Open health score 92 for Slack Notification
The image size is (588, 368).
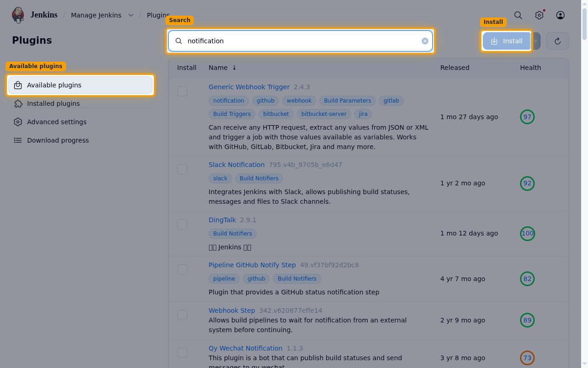(x=527, y=183)
